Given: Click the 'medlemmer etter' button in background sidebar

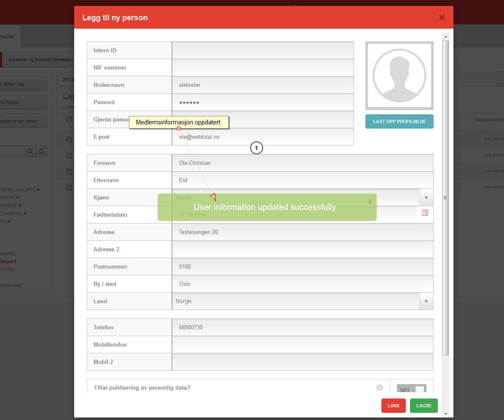Looking at the screenshot, I should pyautogui.click(x=23, y=121).
